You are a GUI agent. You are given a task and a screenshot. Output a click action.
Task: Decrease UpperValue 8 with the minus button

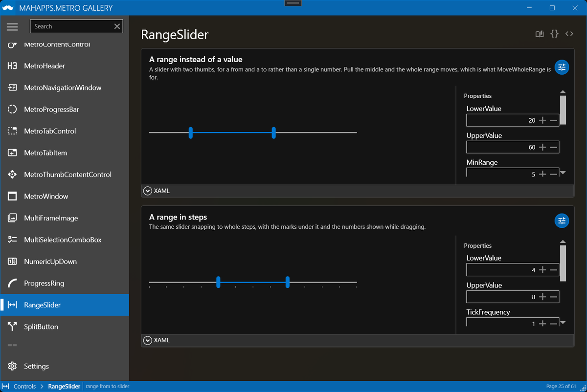click(x=553, y=297)
